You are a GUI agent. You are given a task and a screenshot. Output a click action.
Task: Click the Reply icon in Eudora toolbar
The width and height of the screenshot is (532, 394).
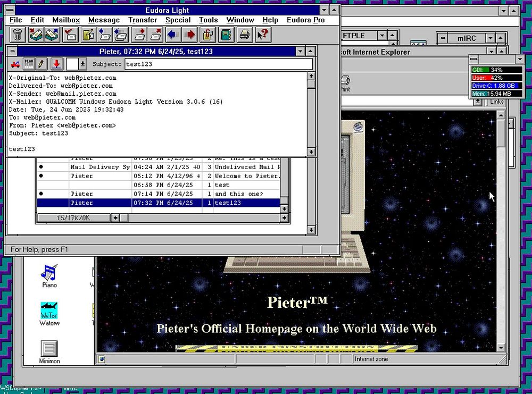[105, 35]
